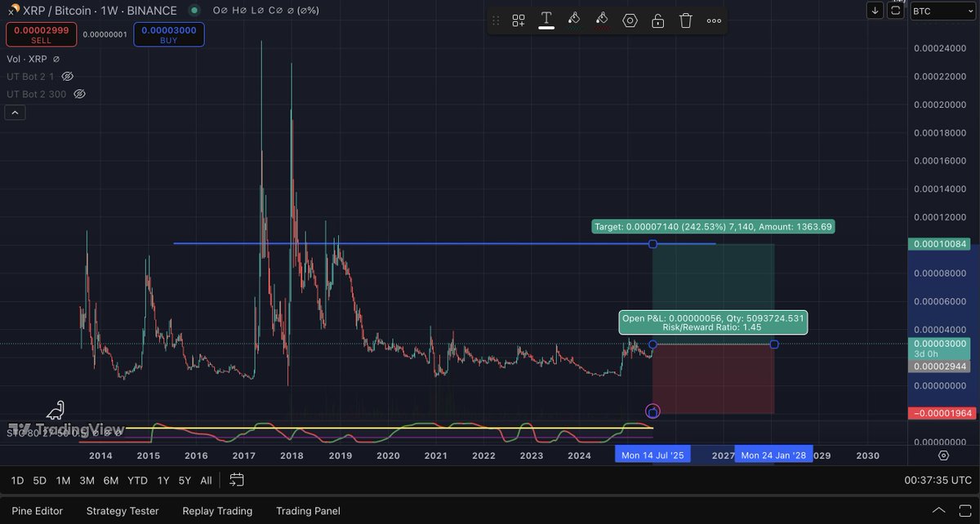Viewport: 980px width, 524px height.
Task: Open the price scale settings gear icon
Action: tap(943, 455)
